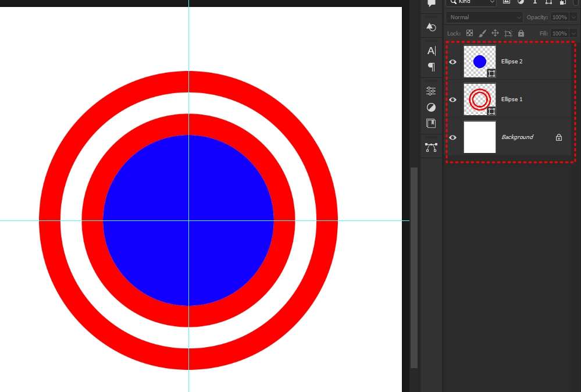
Task: Select the Ellipse 2 layer thumbnail
Action: pos(480,62)
